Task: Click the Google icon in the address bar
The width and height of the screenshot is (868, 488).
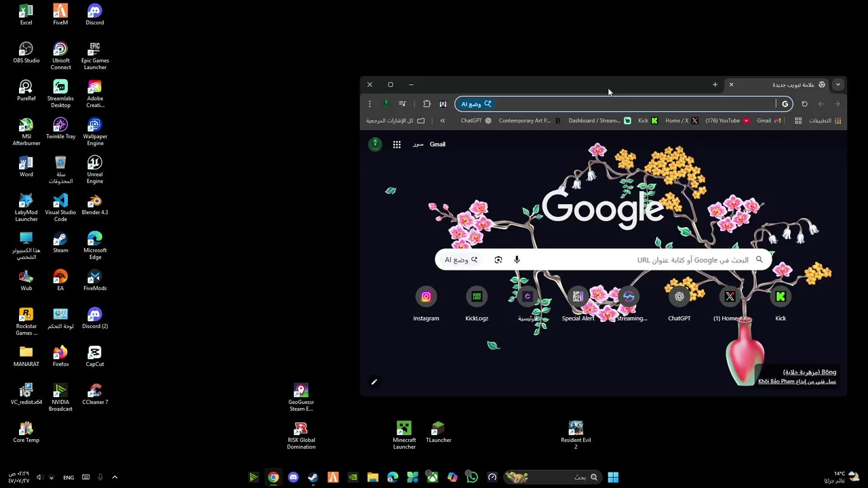Action: click(785, 104)
